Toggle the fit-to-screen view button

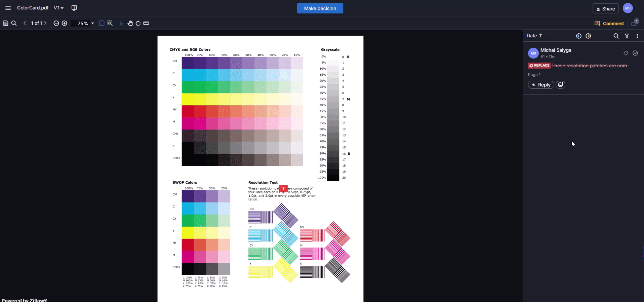102,23
